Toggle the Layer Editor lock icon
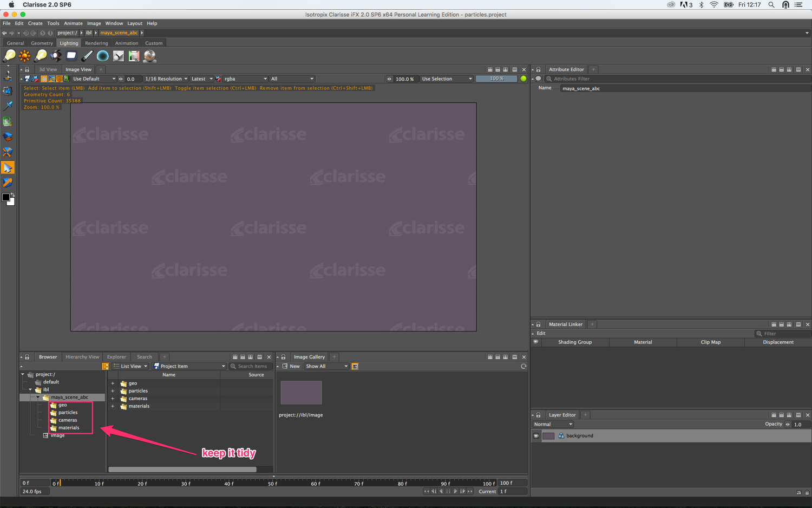Viewport: 812px width, 508px height. tap(538, 415)
